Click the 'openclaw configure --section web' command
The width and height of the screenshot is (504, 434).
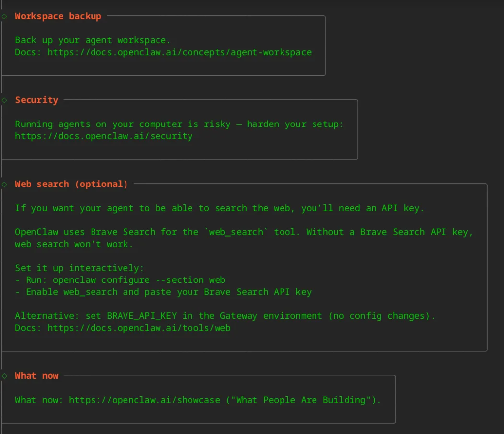(139, 280)
